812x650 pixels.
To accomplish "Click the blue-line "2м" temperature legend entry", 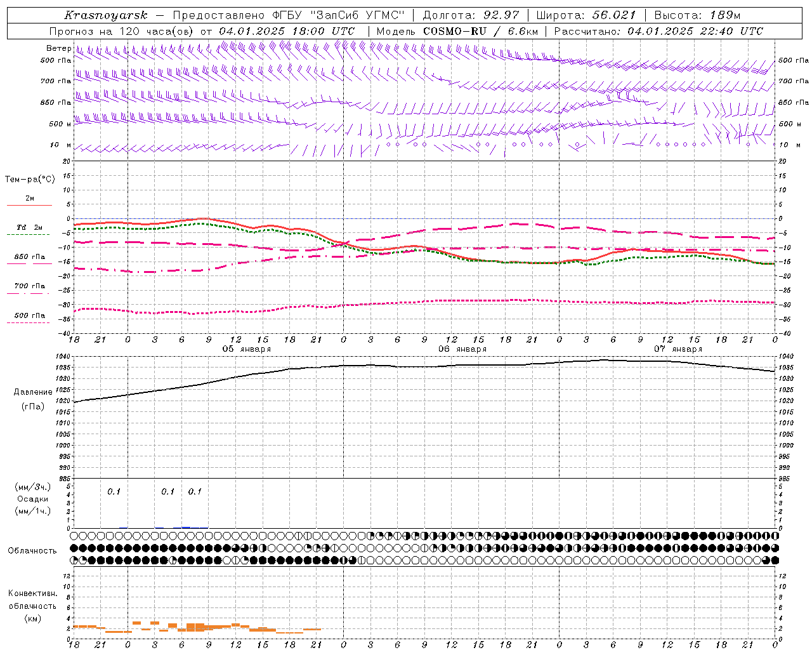I will [x=30, y=198].
